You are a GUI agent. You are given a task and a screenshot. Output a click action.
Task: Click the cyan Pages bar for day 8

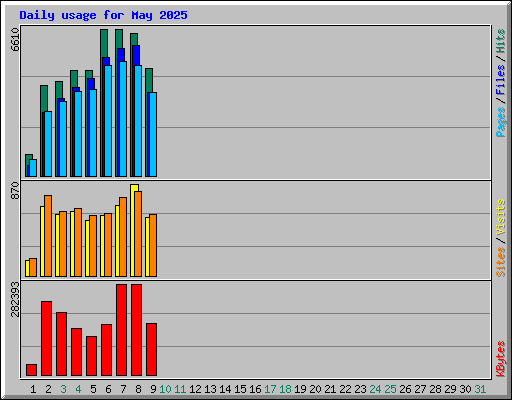138,121
